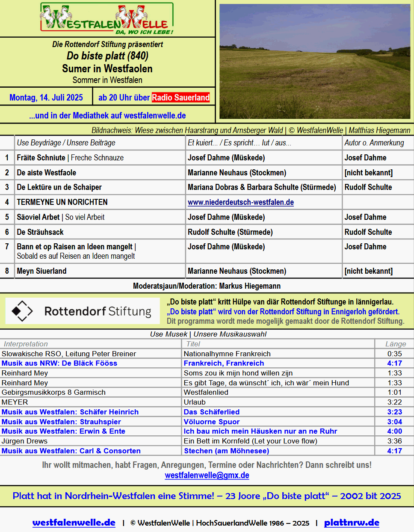Open the meadow landscape photo
Image resolution: width=414 pixels, height=532 pixels.
315,62
